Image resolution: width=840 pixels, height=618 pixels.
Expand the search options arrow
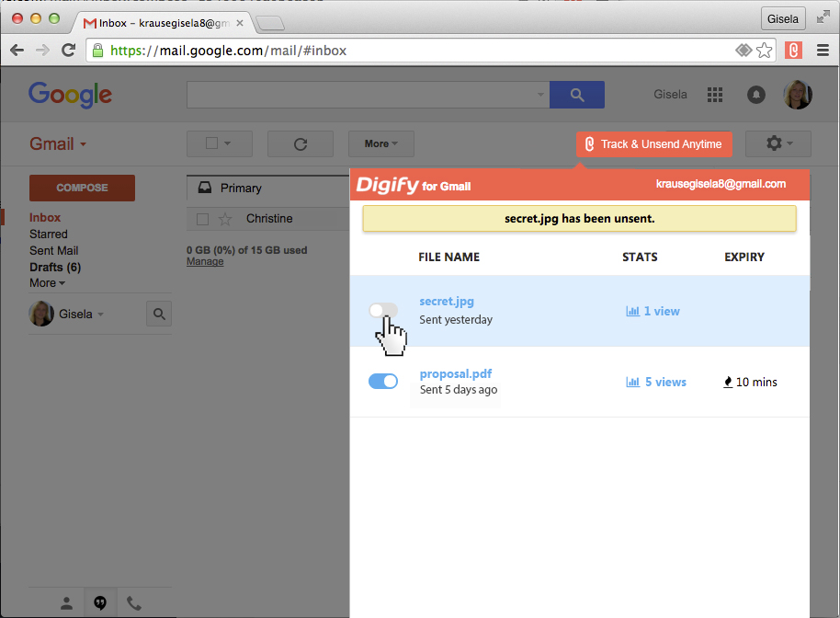[x=540, y=95]
